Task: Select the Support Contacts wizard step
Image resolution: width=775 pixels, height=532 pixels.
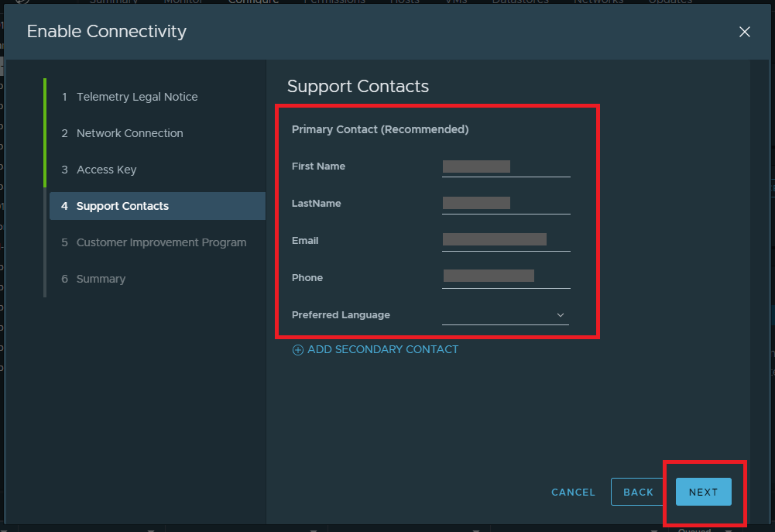Action: pyautogui.click(x=122, y=206)
